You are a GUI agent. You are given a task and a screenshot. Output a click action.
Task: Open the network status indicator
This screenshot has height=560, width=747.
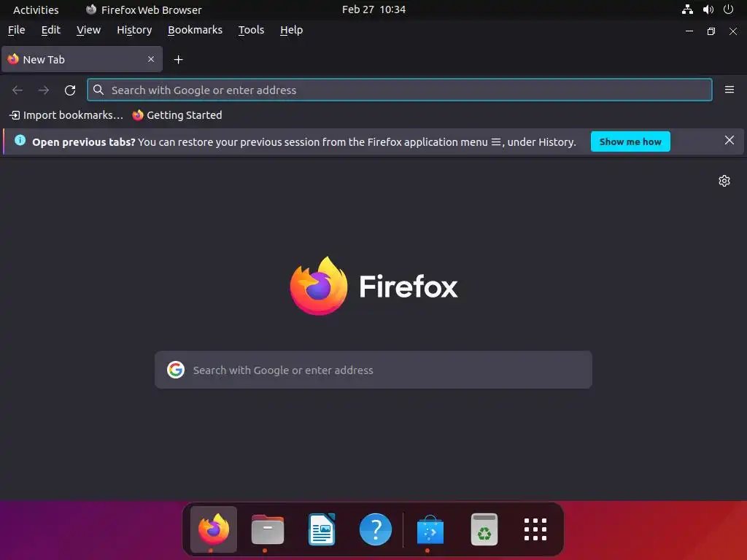tap(687, 9)
